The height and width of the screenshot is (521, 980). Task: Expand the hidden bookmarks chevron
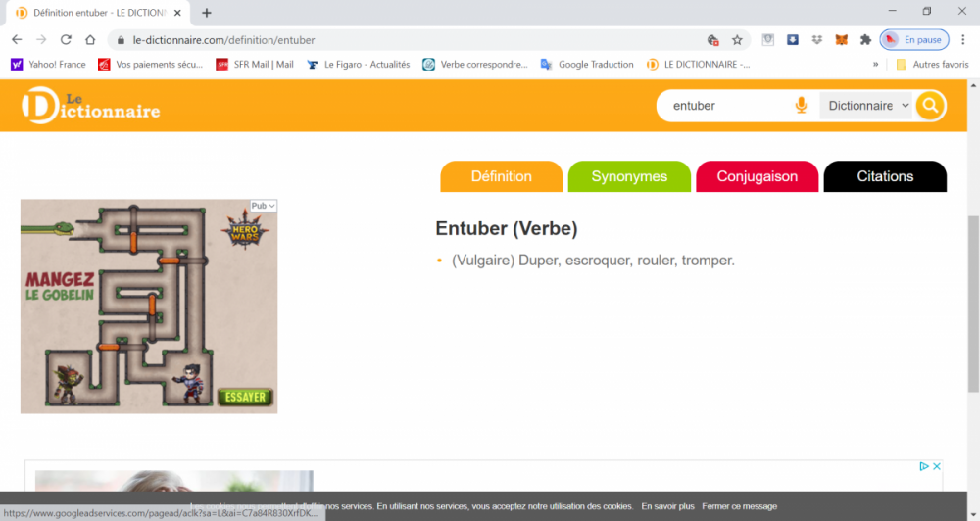[875, 65]
